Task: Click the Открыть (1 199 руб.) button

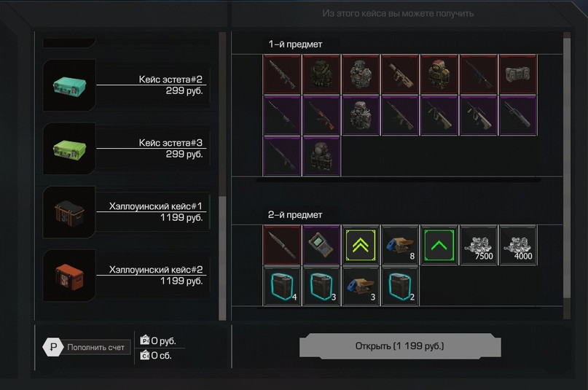Action: coord(400,346)
